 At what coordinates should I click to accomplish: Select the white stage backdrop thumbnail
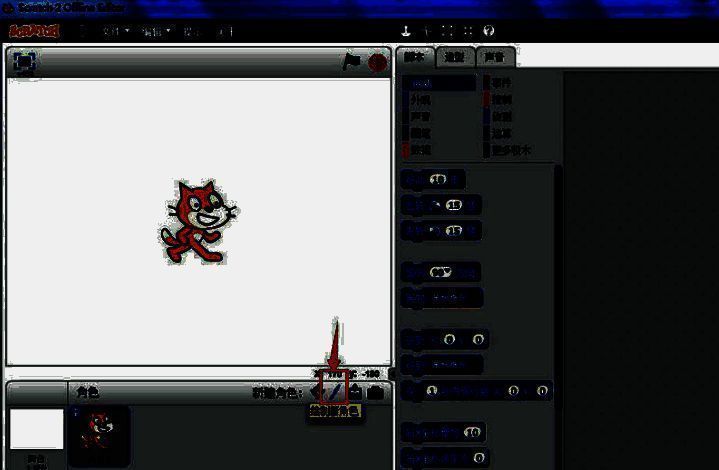point(36,429)
